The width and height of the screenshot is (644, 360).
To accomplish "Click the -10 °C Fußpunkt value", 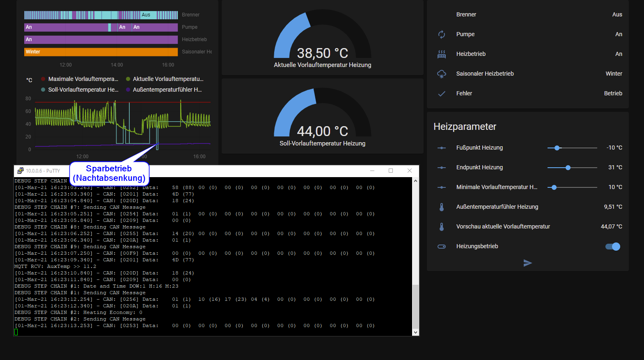I will [x=614, y=148].
